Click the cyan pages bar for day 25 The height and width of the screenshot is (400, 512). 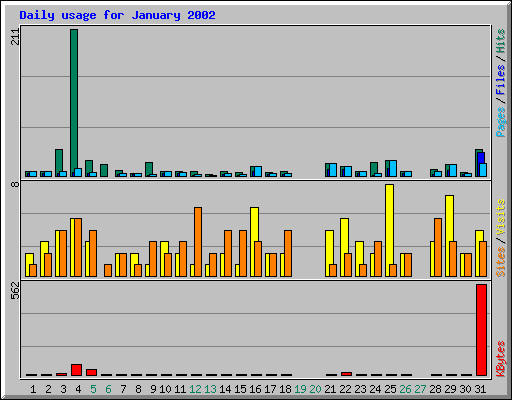393,169
